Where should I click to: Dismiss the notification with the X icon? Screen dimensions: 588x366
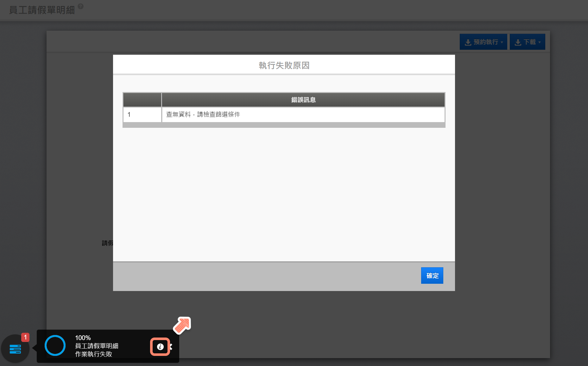click(171, 347)
